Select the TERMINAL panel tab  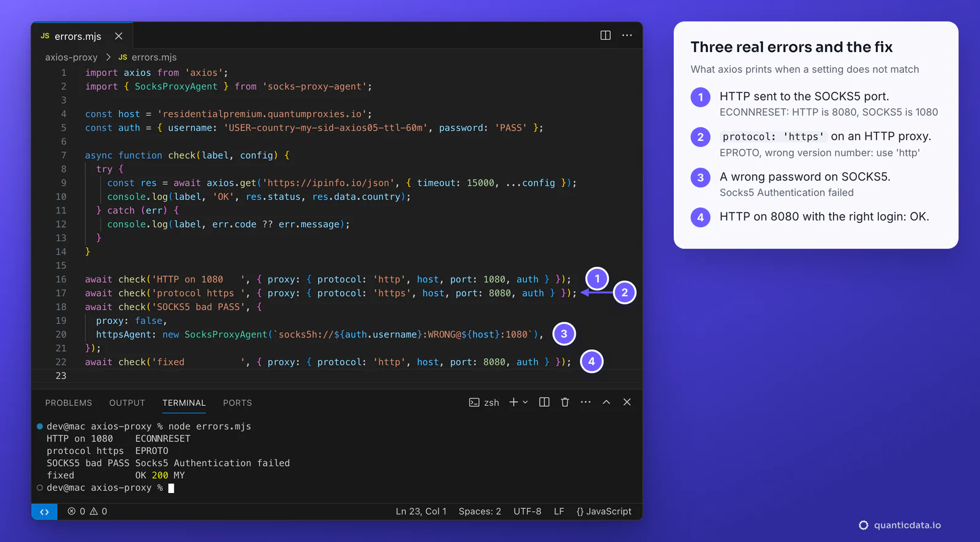point(184,403)
